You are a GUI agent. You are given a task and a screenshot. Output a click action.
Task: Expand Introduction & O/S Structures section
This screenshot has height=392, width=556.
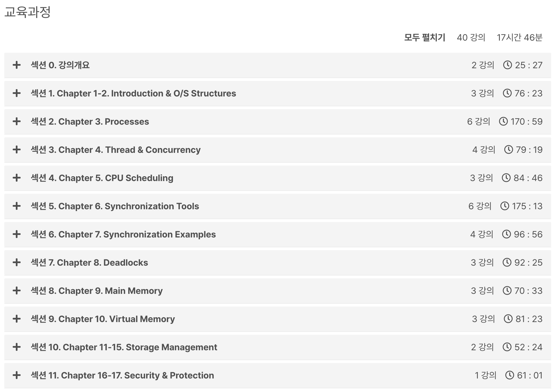pyautogui.click(x=133, y=93)
